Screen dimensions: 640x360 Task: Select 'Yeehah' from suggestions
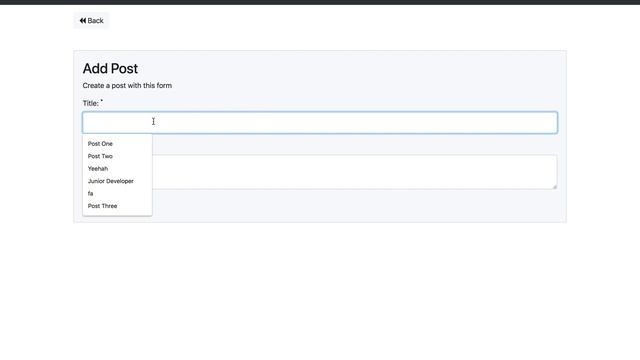tap(117, 169)
